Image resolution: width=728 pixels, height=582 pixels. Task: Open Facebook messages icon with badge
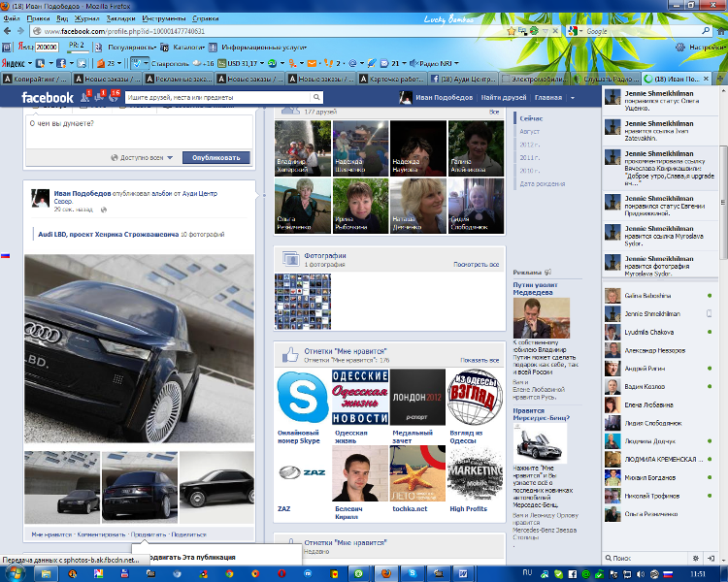(99, 97)
